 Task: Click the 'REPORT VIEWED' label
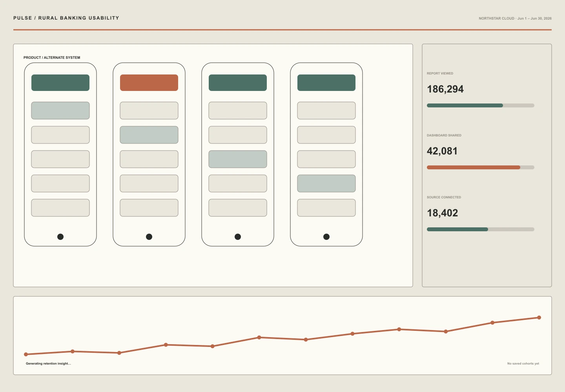440,73
